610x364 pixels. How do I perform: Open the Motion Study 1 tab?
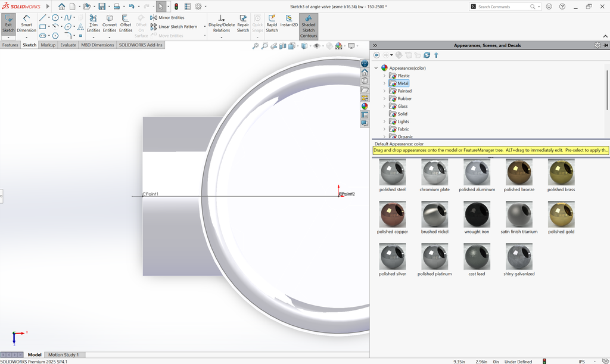(64, 354)
